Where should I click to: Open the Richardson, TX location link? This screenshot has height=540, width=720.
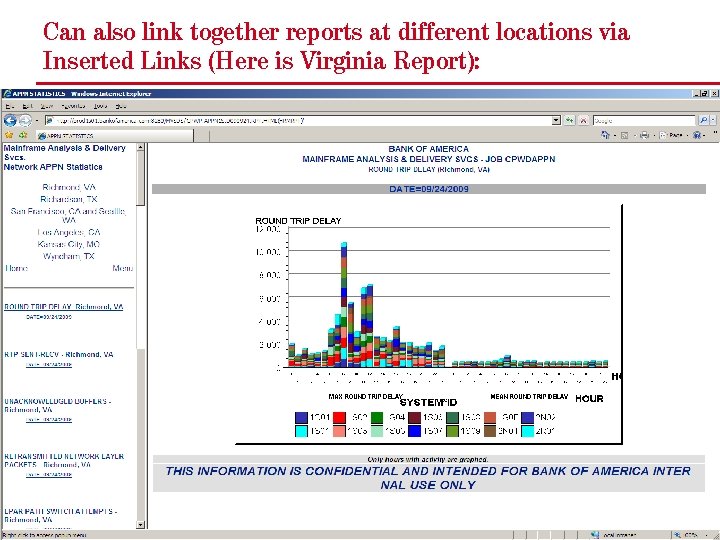pos(69,199)
